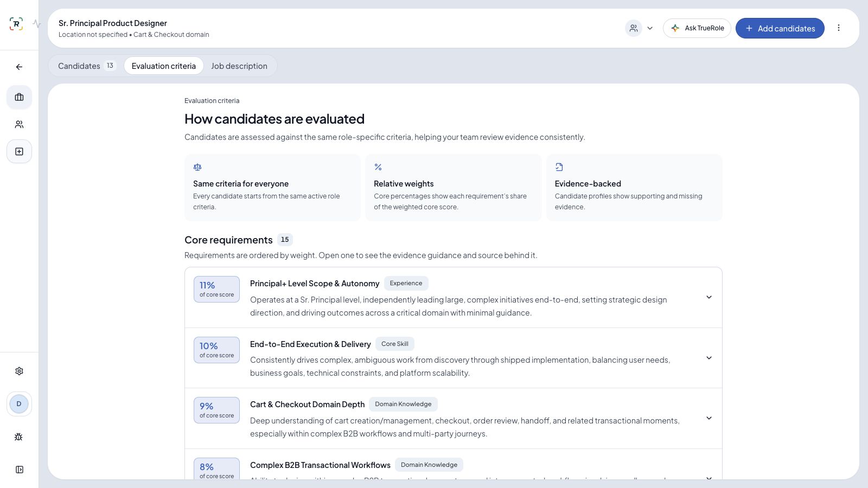
Task: Click the "Evidence-backed" card heading
Action: (588, 184)
